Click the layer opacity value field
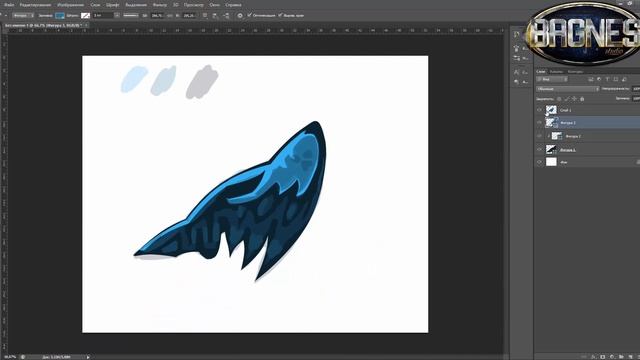Screen dimensions: 640x360 (636, 89)
